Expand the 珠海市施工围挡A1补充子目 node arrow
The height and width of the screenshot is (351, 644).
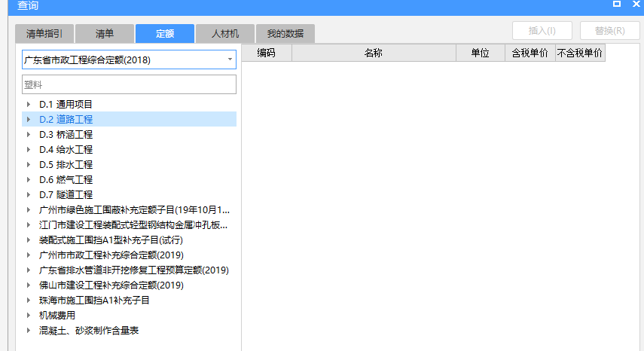tap(29, 300)
